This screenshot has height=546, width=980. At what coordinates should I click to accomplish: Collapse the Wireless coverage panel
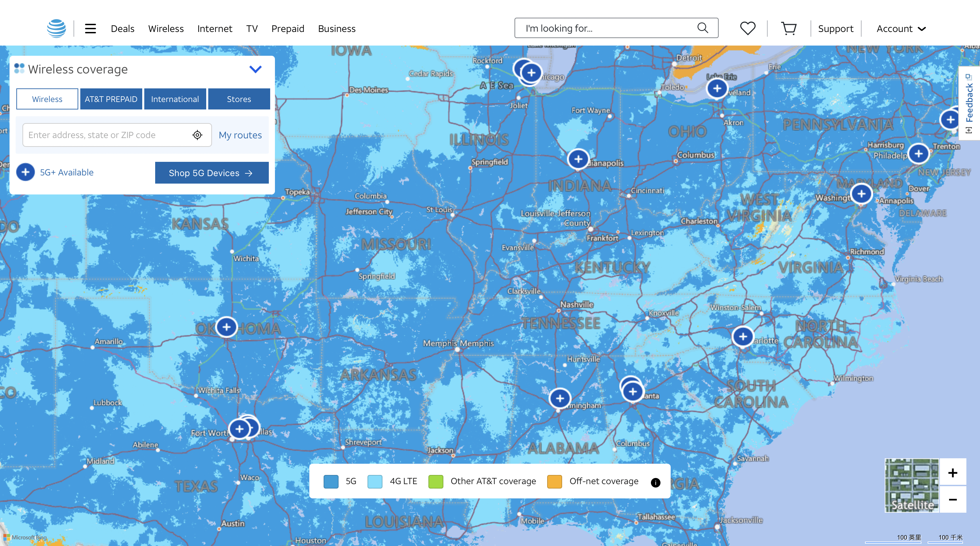pyautogui.click(x=255, y=69)
